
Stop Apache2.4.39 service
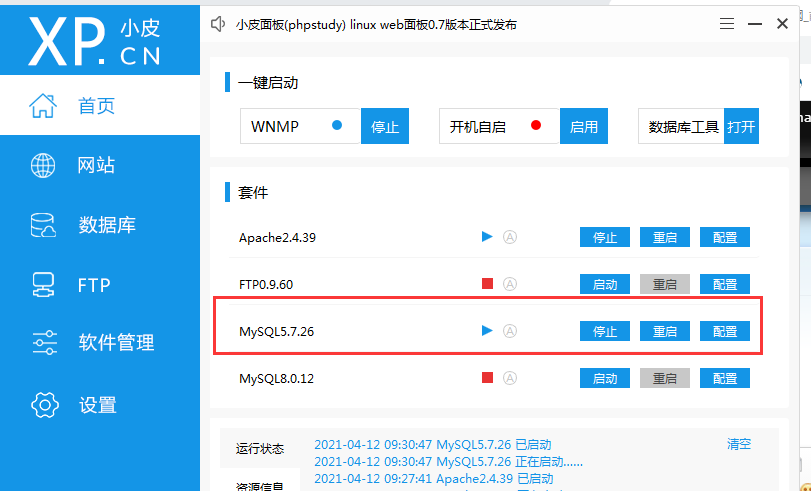tap(605, 237)
